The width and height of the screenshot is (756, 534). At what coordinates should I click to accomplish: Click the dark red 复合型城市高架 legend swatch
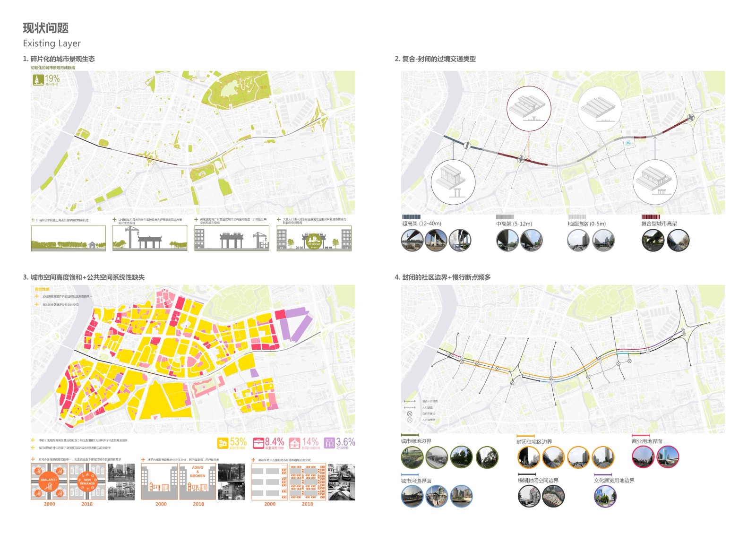tap(651, 217)
